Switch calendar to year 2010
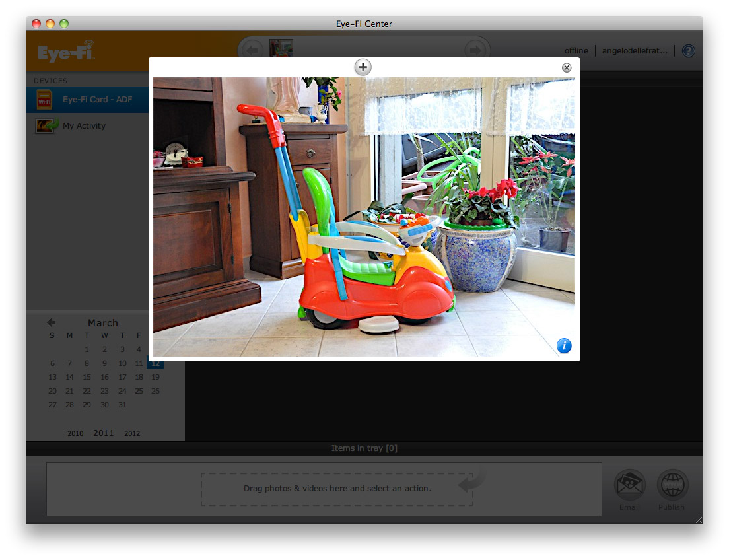729x560 pixels. [x=75, y=433]
